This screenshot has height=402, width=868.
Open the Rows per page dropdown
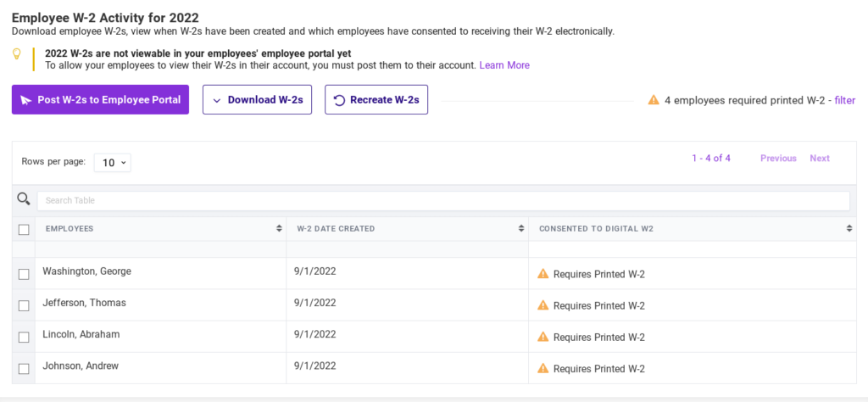(113, 163)
